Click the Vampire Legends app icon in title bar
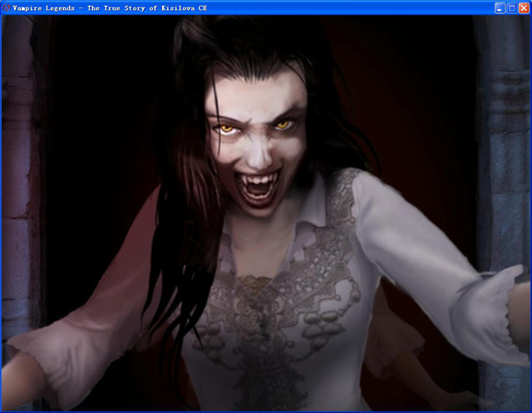 point(6,7)
